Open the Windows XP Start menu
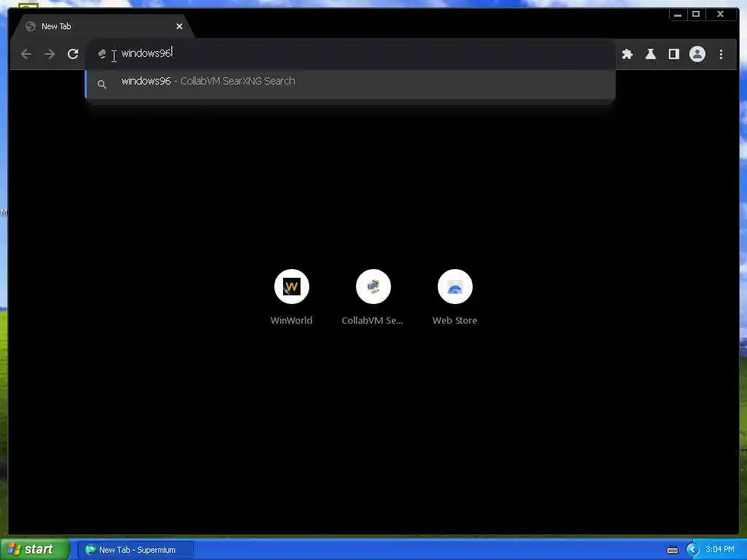Screen dimensions: 747x560 tap(34, 550)
